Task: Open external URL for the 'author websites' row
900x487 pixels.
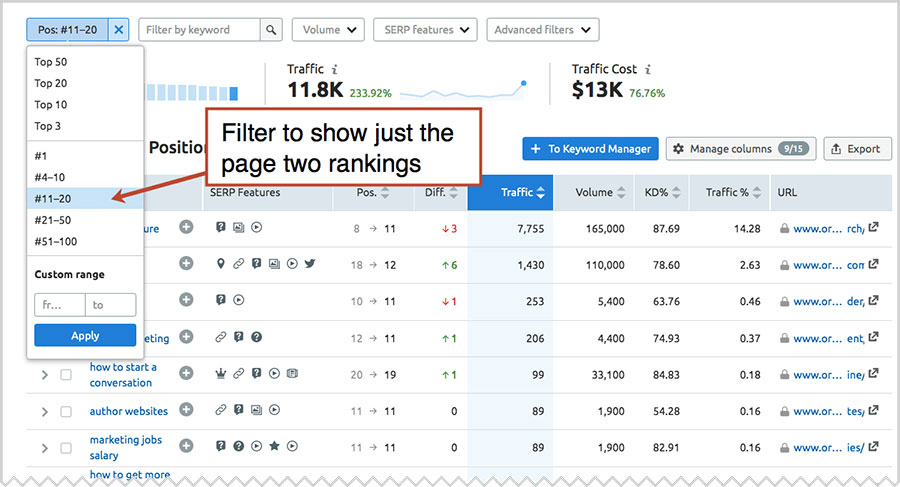Action: pyautogui.click(x=873, y=410)
